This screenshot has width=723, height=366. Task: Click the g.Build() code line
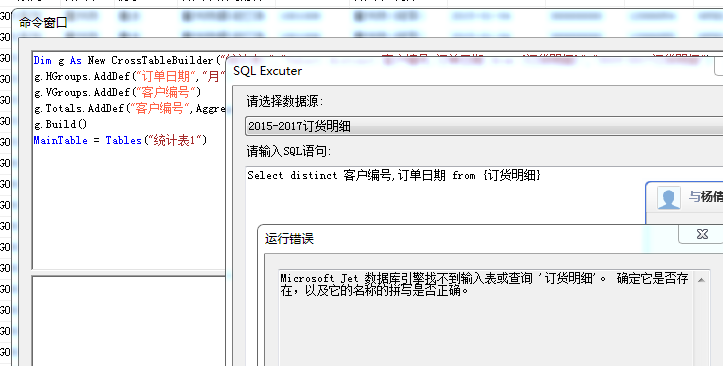coord(60,124)
